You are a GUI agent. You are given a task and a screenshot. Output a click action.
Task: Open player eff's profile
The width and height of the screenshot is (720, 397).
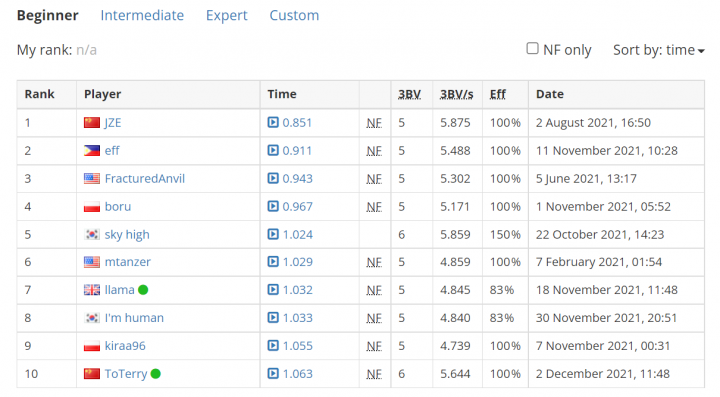112,151
